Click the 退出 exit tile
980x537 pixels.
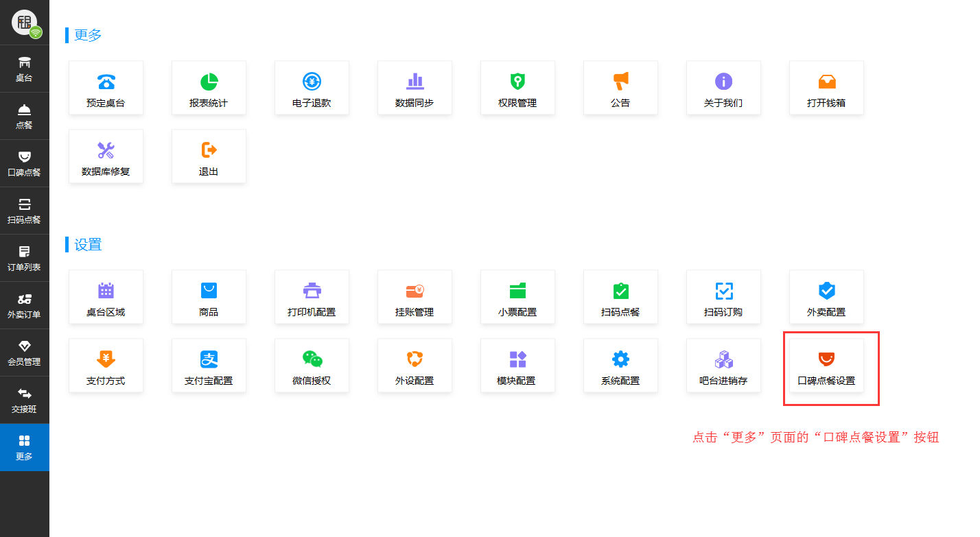(x=209, y=156)
